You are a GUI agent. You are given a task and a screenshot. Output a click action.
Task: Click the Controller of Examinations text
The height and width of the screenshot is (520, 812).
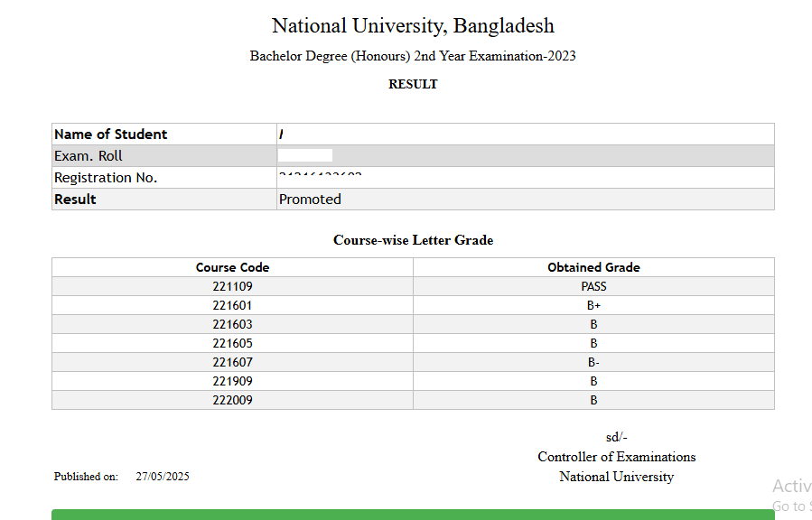pos(616,457)
